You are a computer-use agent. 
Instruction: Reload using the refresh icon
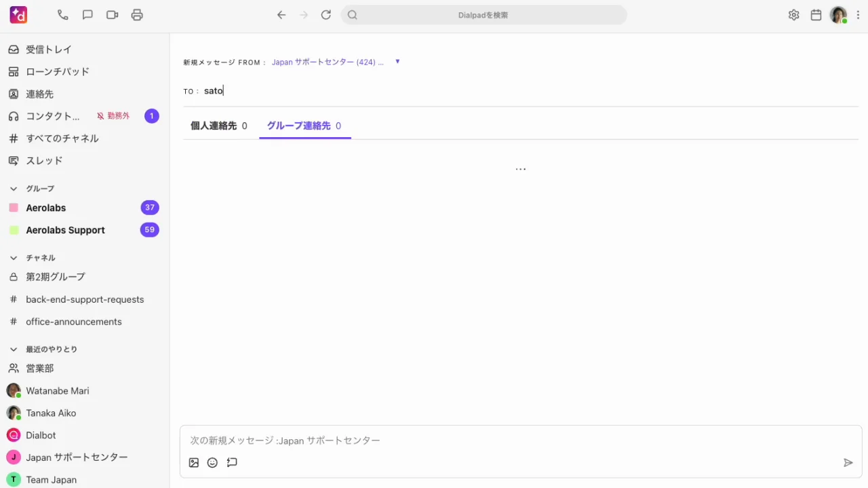(x=326, y=15)
